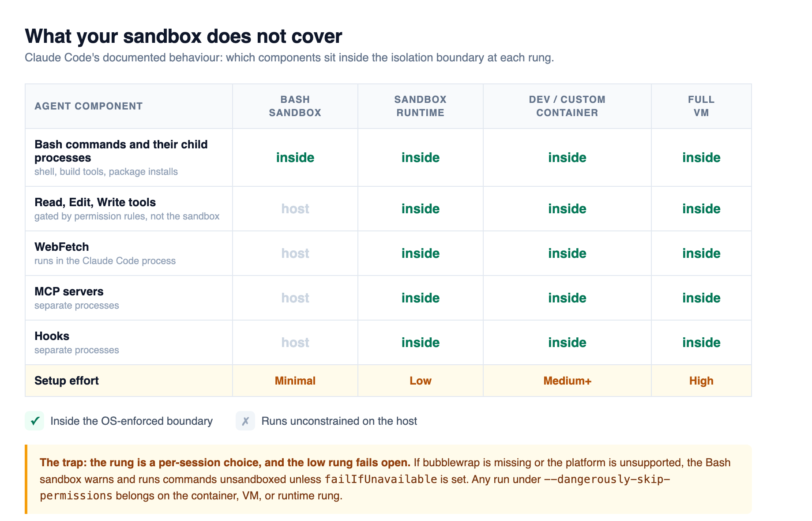The width and height of the screenshot is (812, 521).
Task: Click 'gated by permission rules, not the sandbox' note
Action: coord(127,216)
